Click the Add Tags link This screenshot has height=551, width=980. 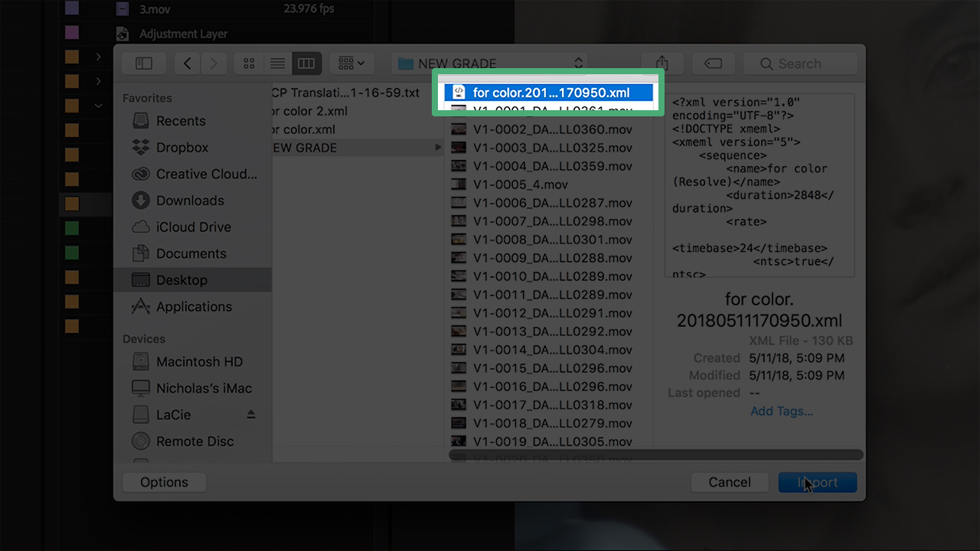click(781, 411)
